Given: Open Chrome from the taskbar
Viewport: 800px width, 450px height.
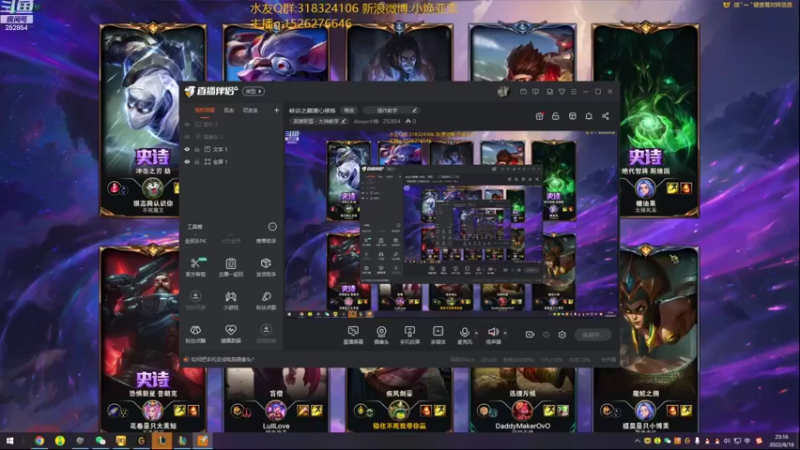Looking at the screenshot, I should coord(39,441).
